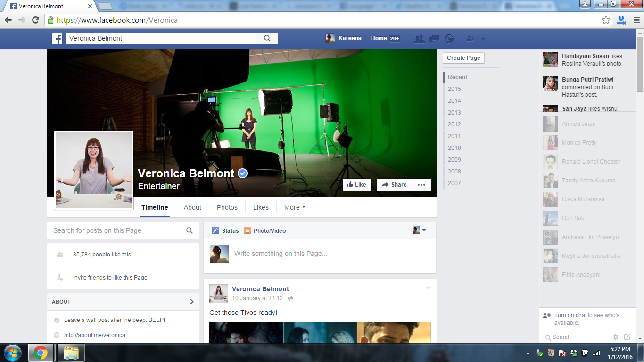644x362 pixels.
Task: Open chat with Ahmed Jinan
Action: pyautogui.click(x=587, y=124)
